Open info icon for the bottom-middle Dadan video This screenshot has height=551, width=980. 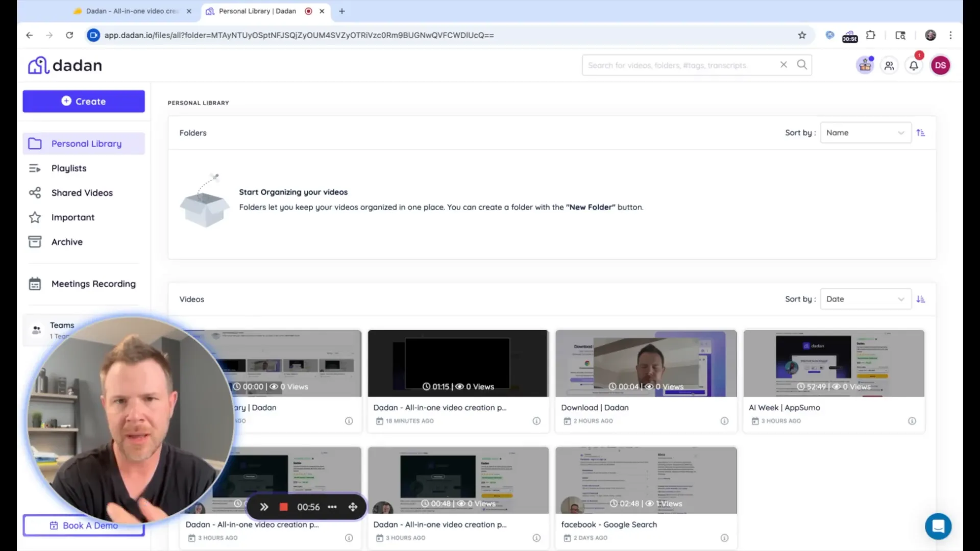coord(536,538)
